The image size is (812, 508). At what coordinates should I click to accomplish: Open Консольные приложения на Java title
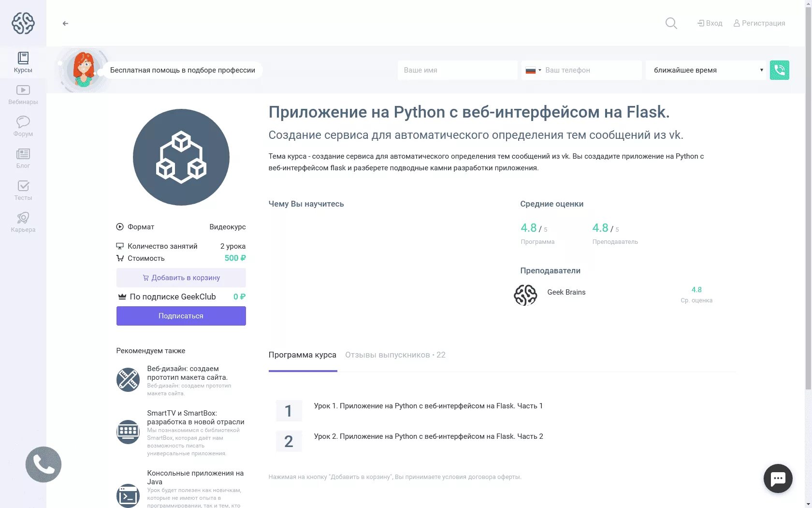tap(195, 478)
